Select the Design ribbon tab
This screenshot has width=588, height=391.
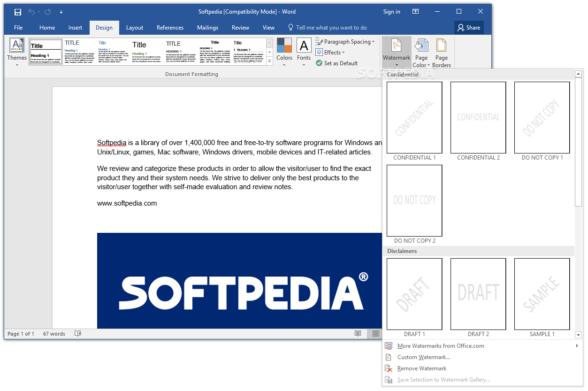coord(104,28)
